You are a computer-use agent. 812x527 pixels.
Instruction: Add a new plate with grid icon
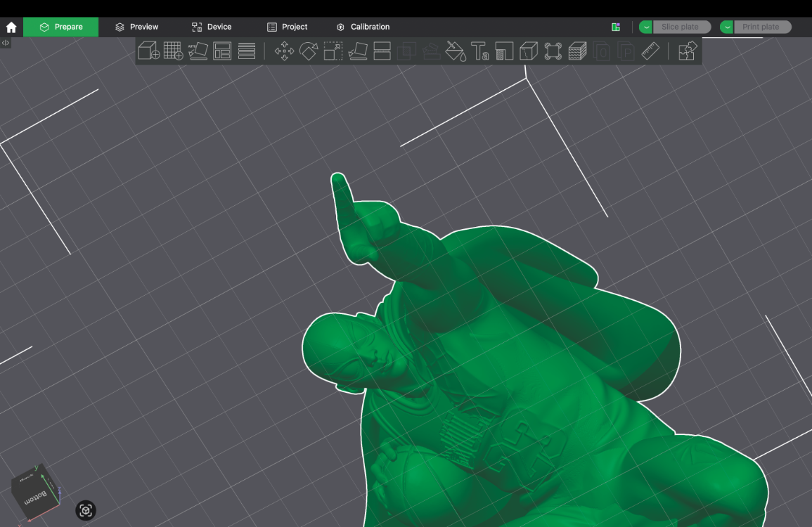[x=173, y=51]
